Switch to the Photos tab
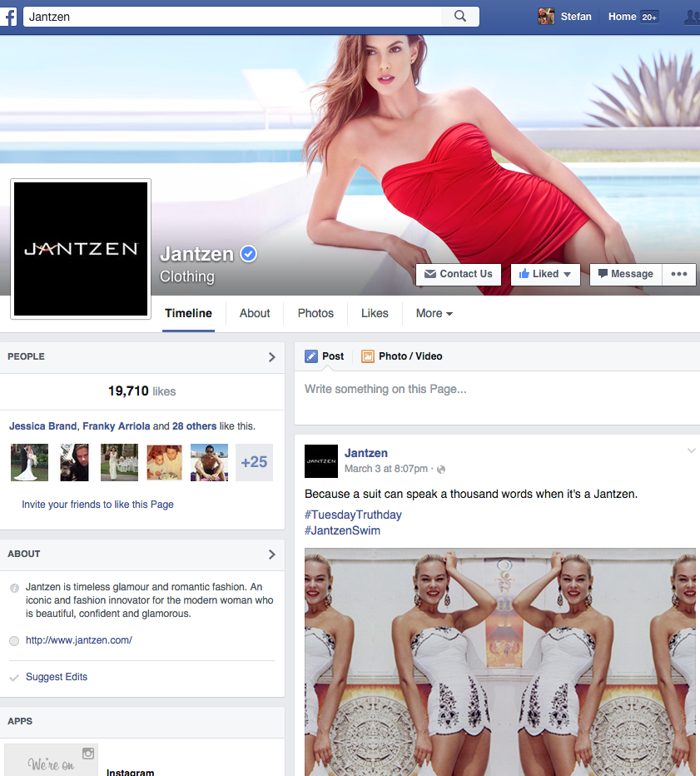The width and height of the screenshot is (700, 776). (315, 313)
